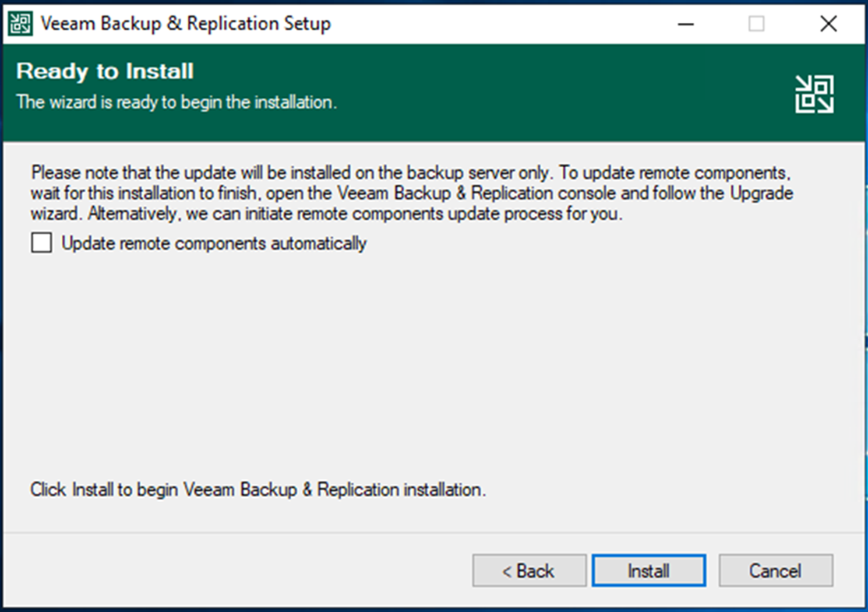Go back with the < Back button
This screenshot has width=868, height=612.
pos(529,570)
